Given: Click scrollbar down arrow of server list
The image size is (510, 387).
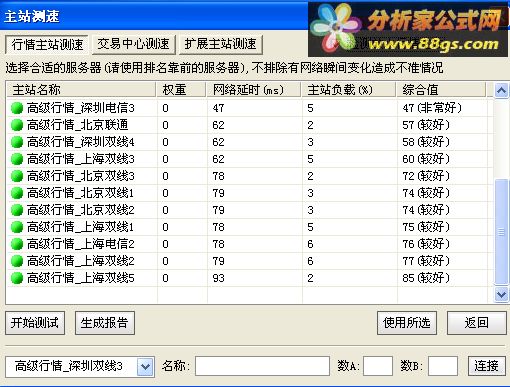Looking at the screenshot, I should (x=501, y=294).
